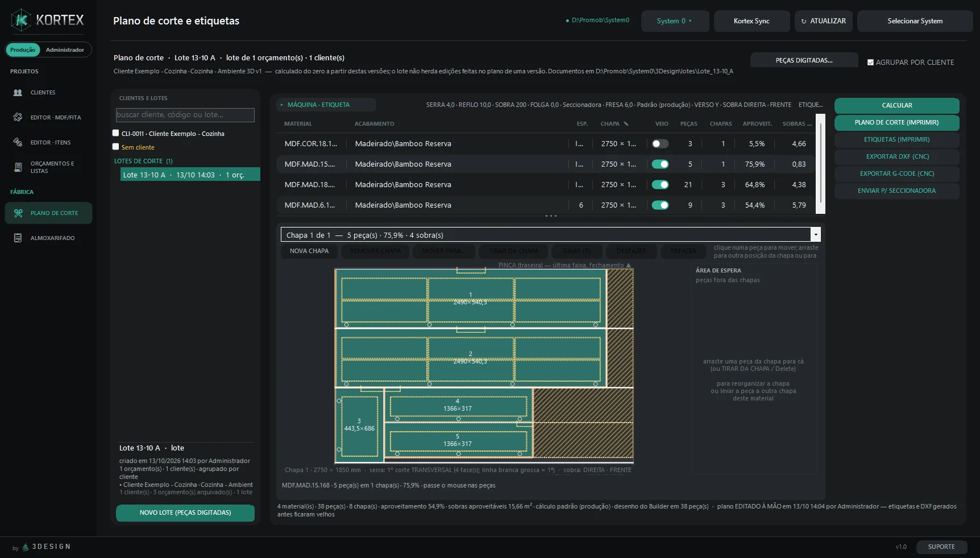Screen dimensions: 980x558
Task: Click the Kortex Sync button
Action: [x=751, y=21]
